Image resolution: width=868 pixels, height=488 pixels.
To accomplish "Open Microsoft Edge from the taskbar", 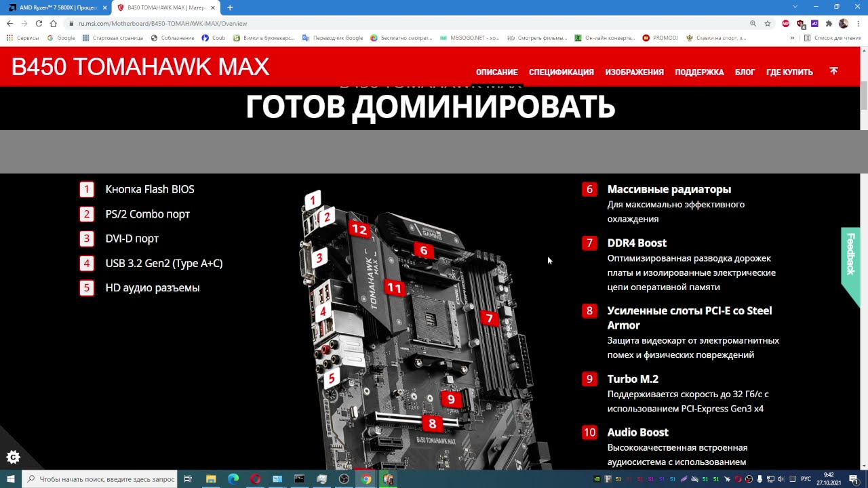I will (x=233, y=479).
